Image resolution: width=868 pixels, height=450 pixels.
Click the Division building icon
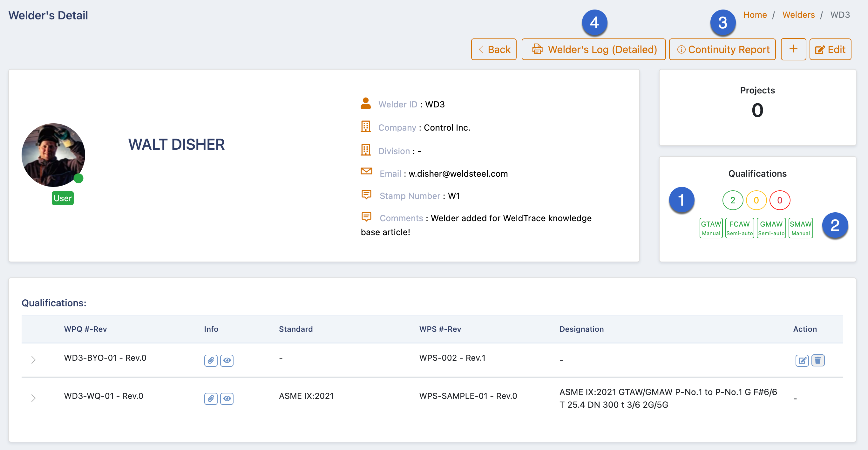[x=366, y=150]
